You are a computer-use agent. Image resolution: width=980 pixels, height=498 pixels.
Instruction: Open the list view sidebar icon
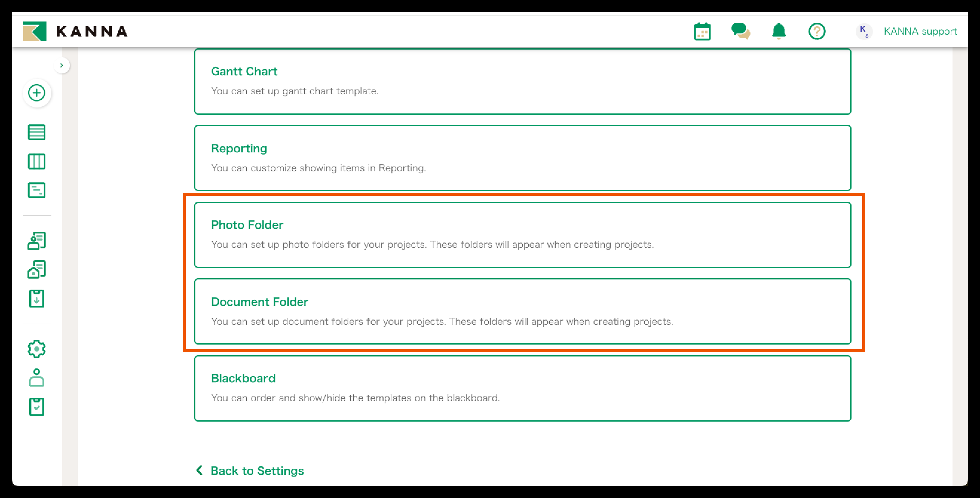pyautogui.click(x=37, y=132)
